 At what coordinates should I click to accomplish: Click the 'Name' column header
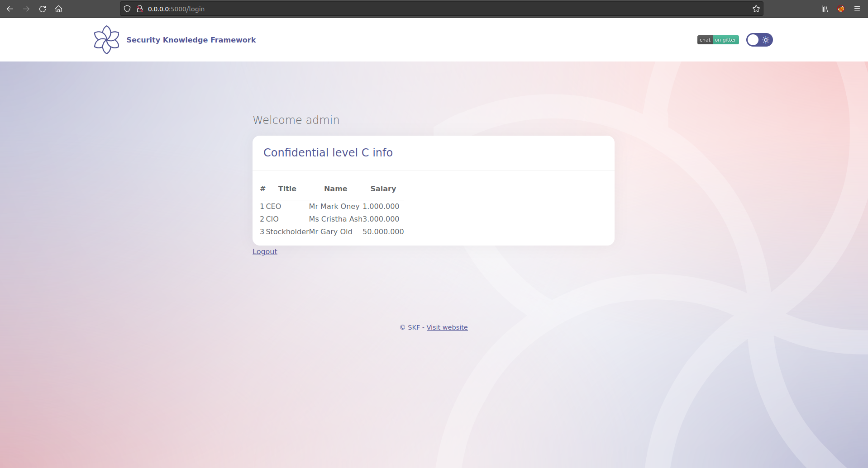335,189
